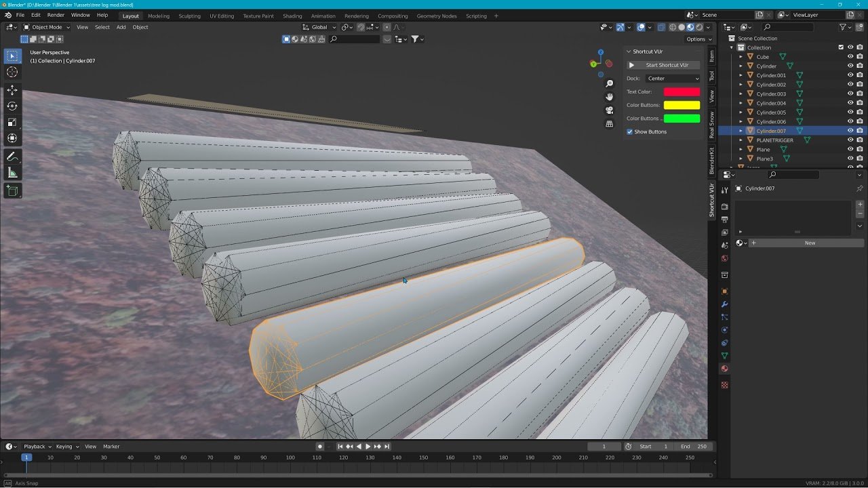Click the End frame field showing 250
868x488 pixels.
pyautogui.click(x=695, y=447)
